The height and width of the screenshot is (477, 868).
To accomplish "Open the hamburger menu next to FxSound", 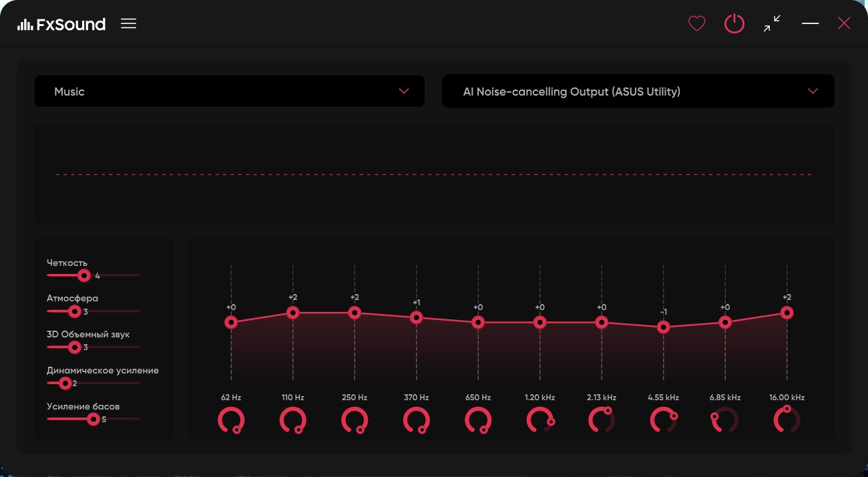I will point(128,23).
